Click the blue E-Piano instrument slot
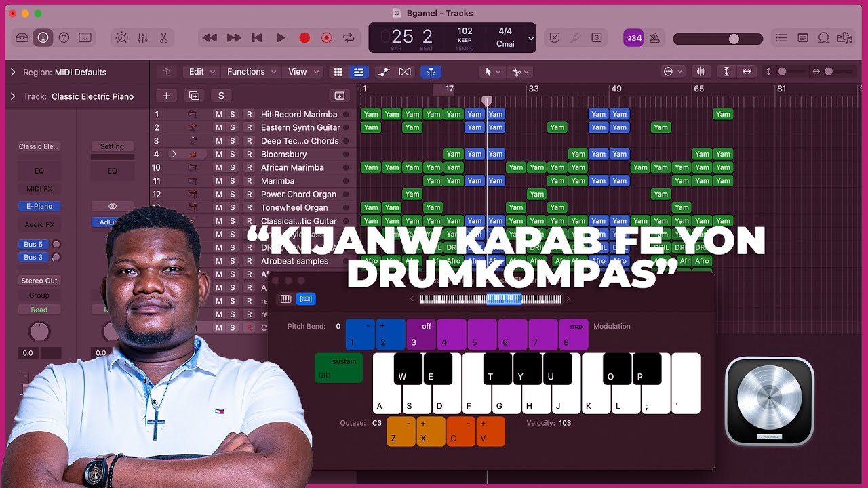 [x=39, y=206]
